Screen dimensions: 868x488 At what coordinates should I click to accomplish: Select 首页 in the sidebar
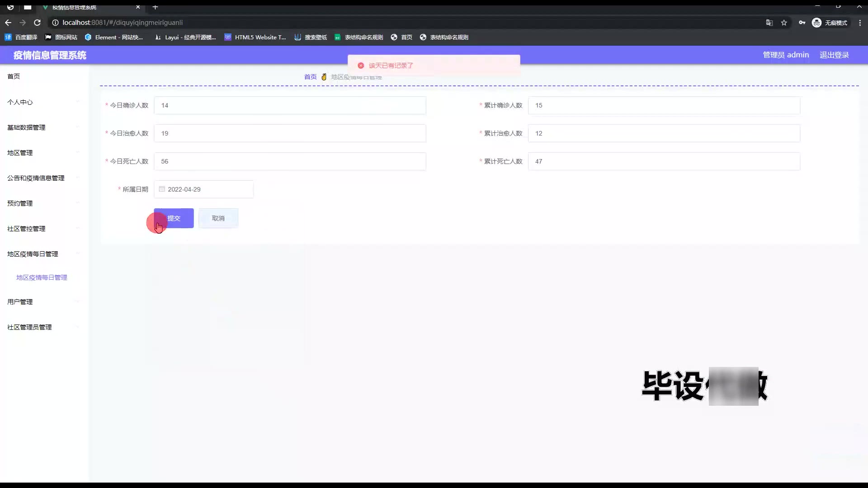[x=14, y=76]
